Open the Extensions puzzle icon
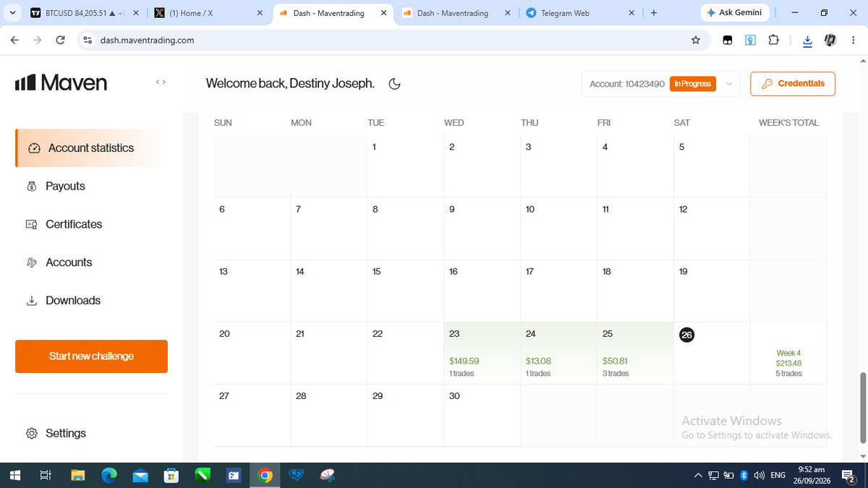The height and width of the screenshot is (488, 868). pos(773,40)
